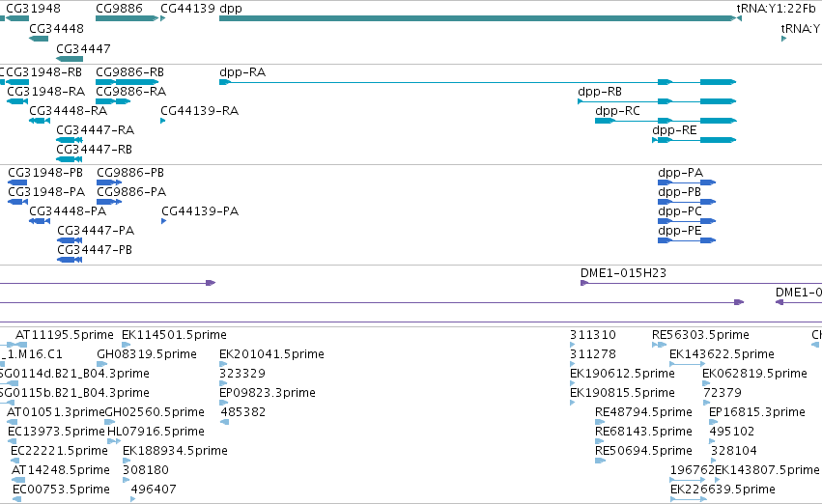822x504 pixels.
Task: Click the 308180 feature label
Action: click(x=146, y=470)
